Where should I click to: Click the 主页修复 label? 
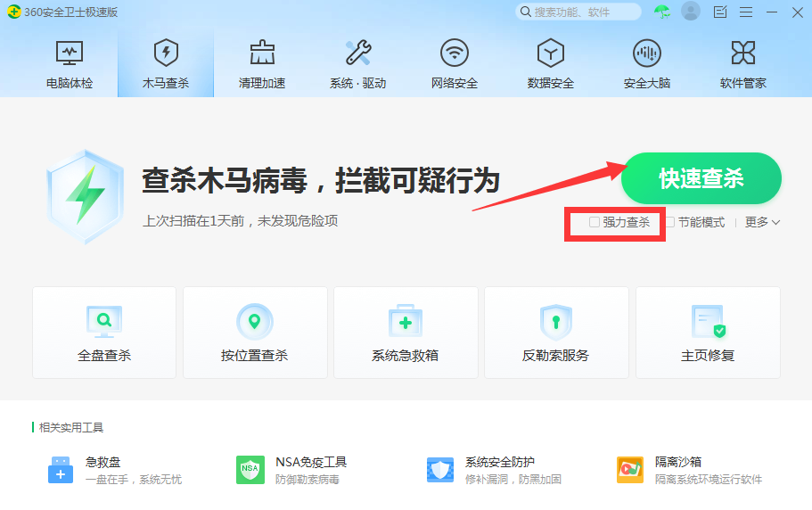[x=708, y=356]
